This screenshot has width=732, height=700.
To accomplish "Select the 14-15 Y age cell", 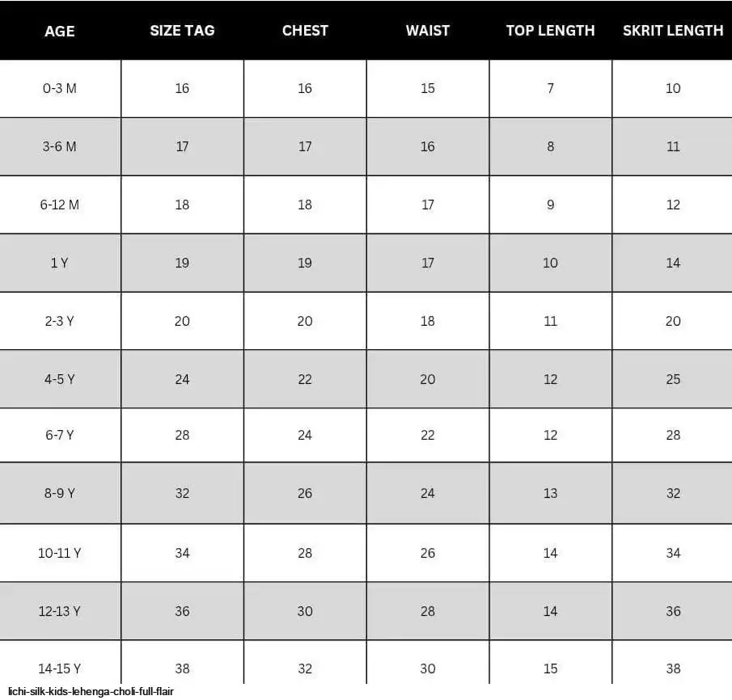I will tap(60, 668).
